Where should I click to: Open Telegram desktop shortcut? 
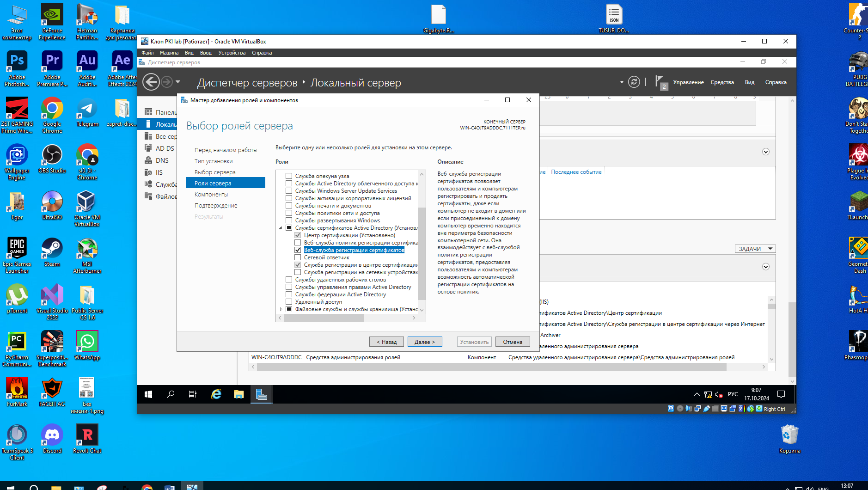[87, 112]
